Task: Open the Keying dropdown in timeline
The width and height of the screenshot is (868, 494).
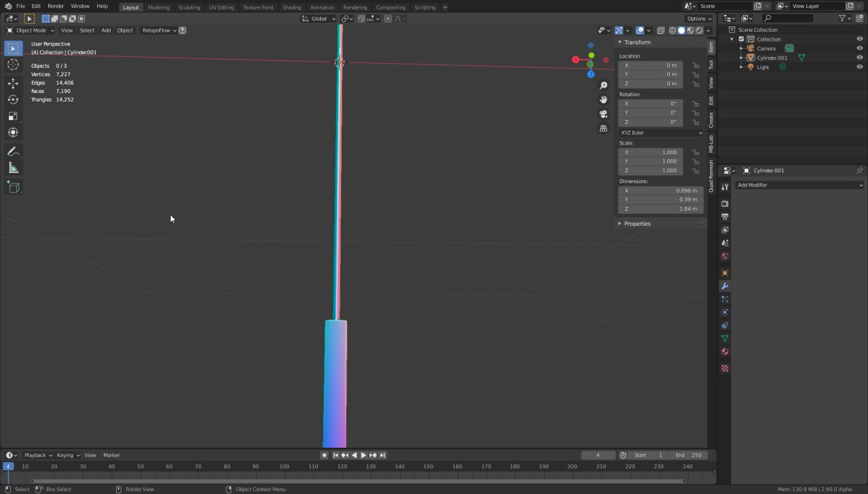Action: (68, 455)
